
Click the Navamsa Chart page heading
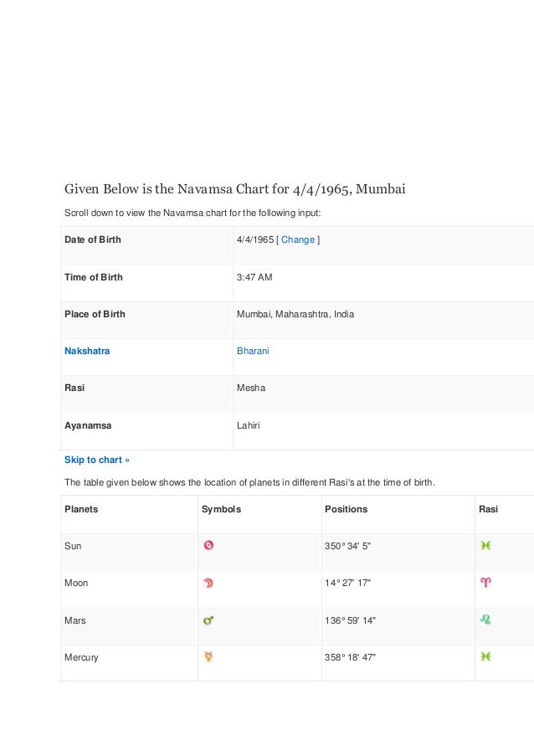tap(234, 189)
